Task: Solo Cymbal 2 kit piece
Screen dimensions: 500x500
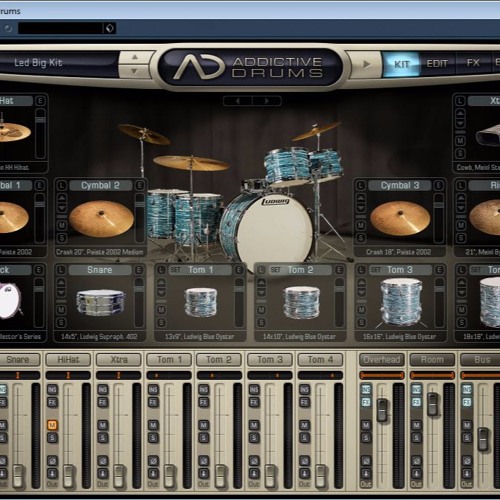Action: pyautogui.click(x=62, y=238)
